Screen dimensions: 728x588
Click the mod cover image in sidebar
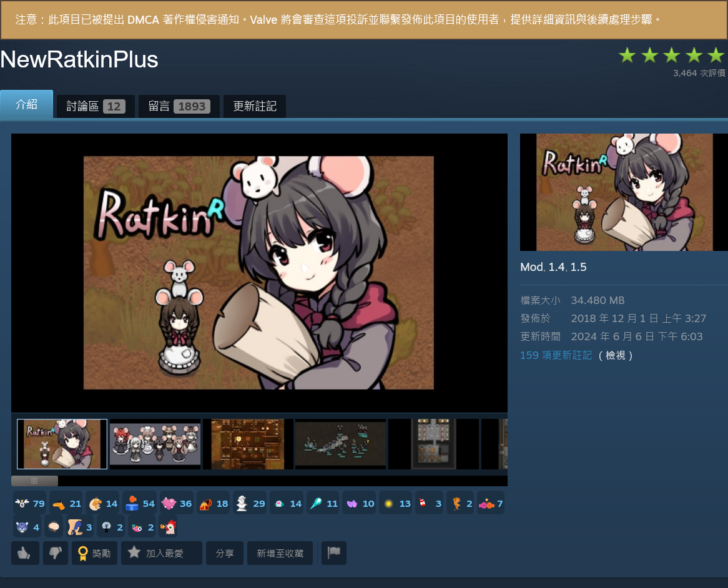624,192
